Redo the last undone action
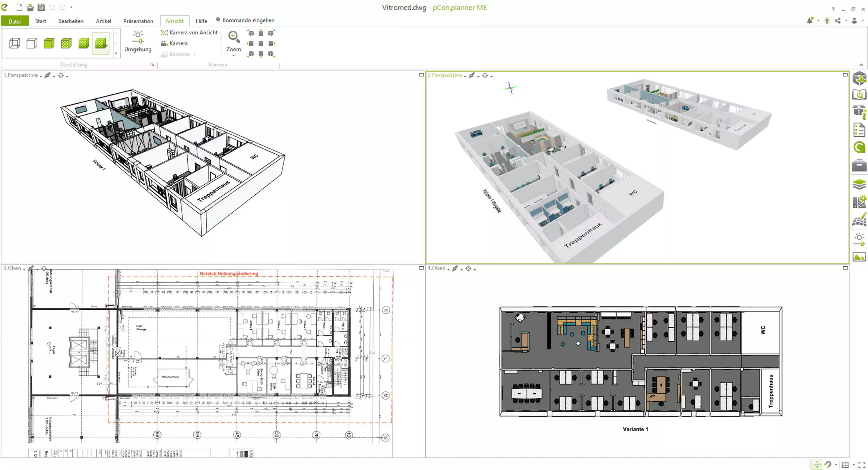This screenshot has width=868, height=470. pyautogui.click(x=63, y=7)
